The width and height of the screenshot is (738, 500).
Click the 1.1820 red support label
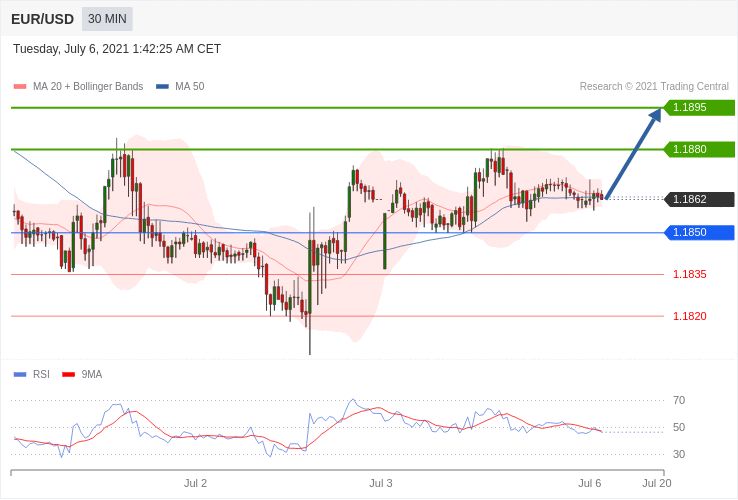pyautogui.click(x=690, y=316)
